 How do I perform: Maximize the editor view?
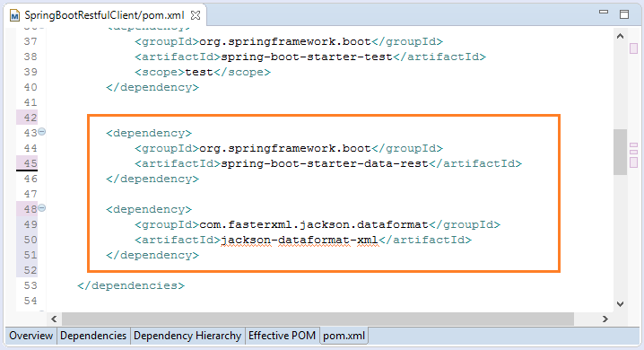[x=624, y=14]
